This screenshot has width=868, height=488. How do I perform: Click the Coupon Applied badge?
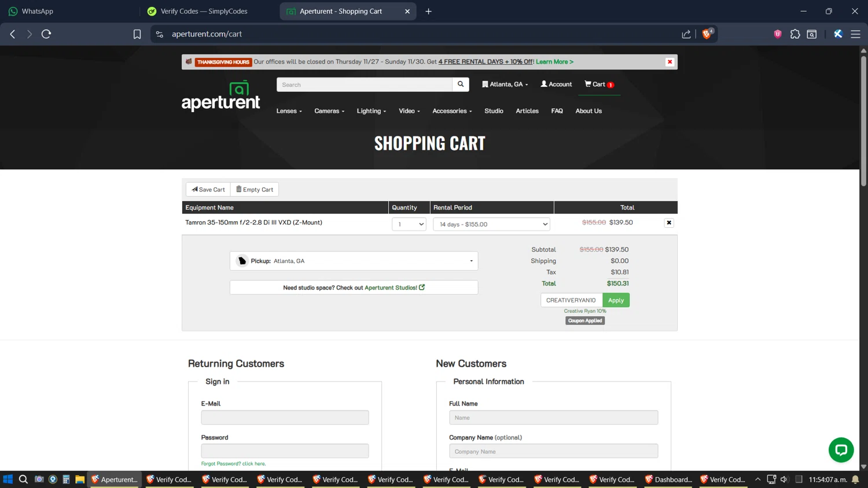[585, 321]
